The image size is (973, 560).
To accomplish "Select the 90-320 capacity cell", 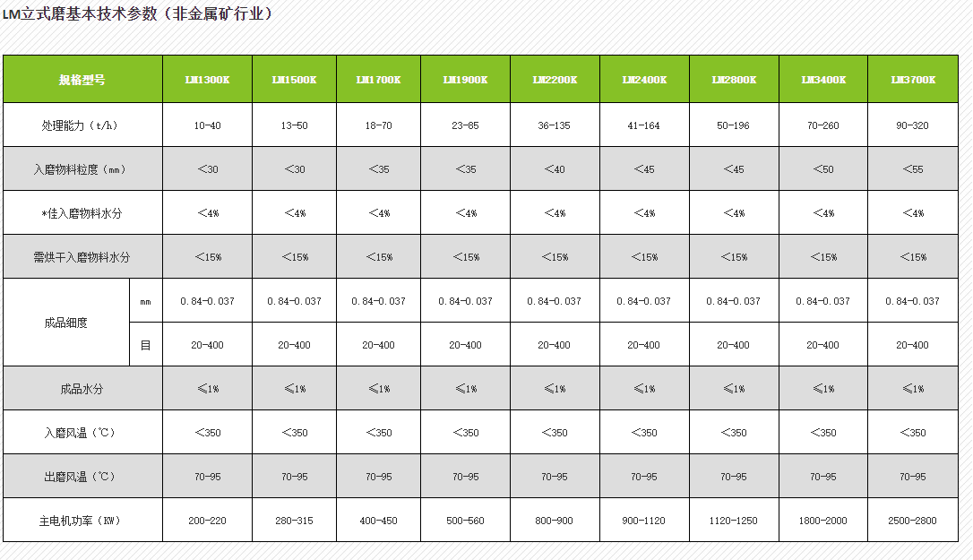I will click(913, 125).
